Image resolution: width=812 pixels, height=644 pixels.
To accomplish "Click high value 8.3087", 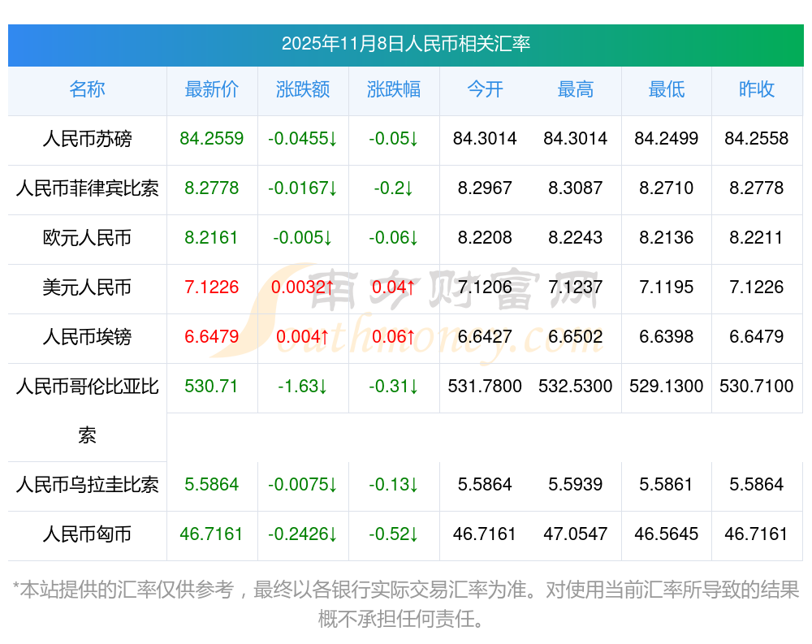I will [x=576, y=188].
